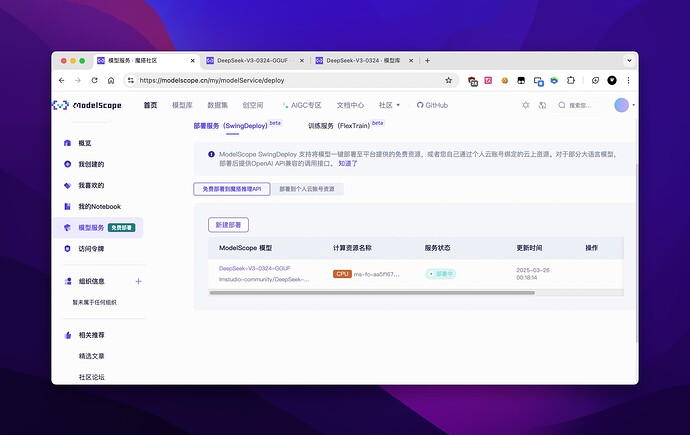This screenshot has height=435, width=690.
Task: Click the 我的Notebook sidebar icon
Action: tap(67, 206)
